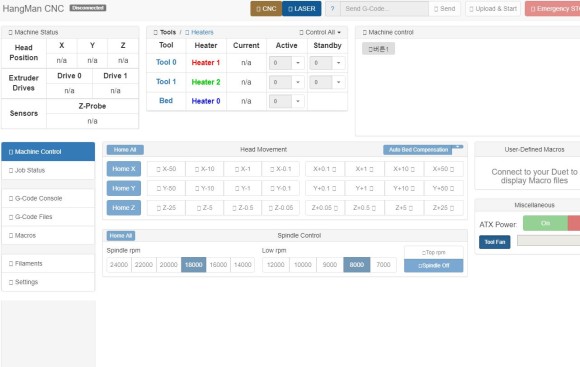The height and width of the screenshot is (367, 580).
Task: Switch to Heaters view link
Action: [199, 32]
